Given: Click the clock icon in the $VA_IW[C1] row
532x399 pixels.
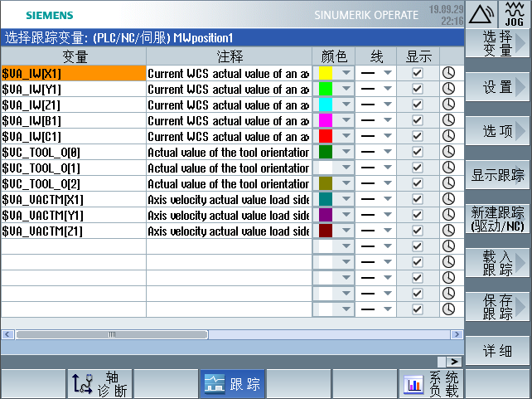Looking at the screenshot, I should click(x=448, y=136).
